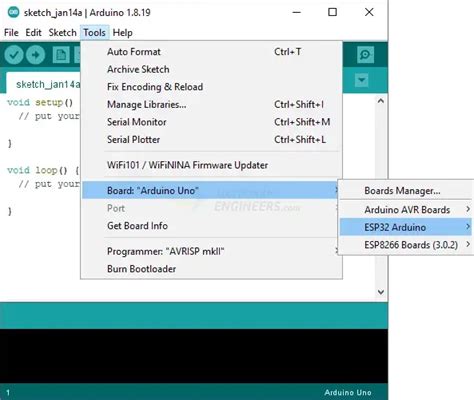Open the Sketch menu

click(x=62, y=33)
